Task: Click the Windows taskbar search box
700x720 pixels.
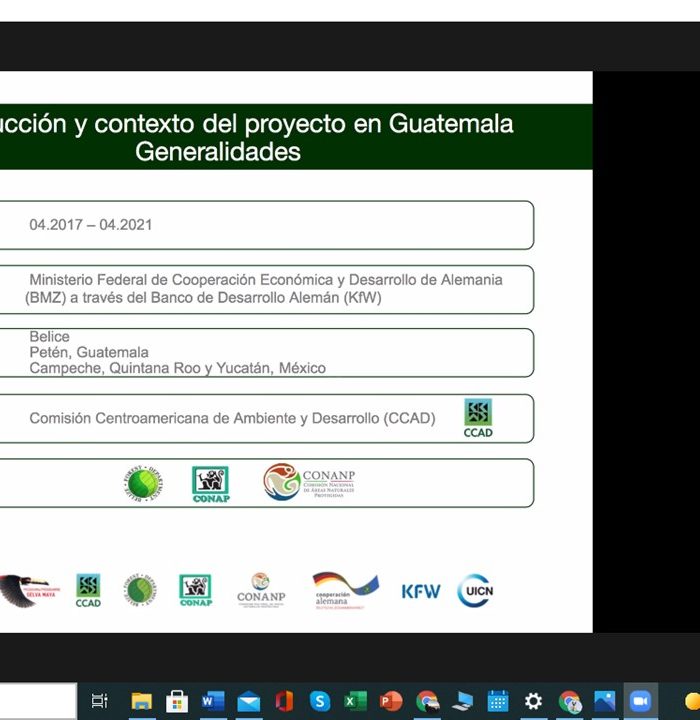Action: (x=38, y=700)
